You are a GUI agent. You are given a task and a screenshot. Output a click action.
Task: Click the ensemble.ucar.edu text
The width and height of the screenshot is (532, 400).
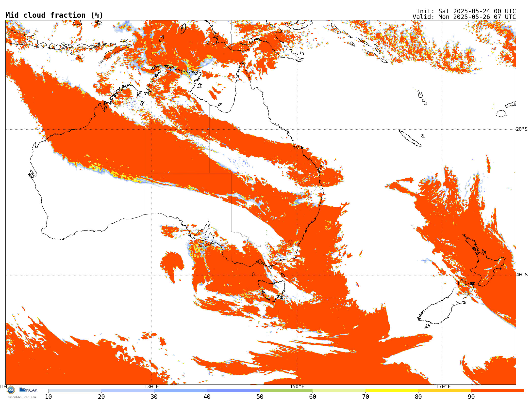(22, 397)
